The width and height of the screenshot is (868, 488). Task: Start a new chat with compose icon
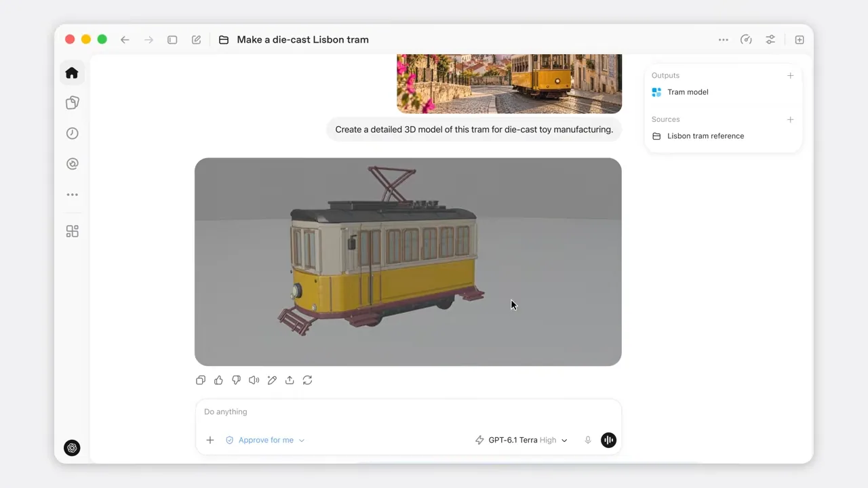coord(196,40)
